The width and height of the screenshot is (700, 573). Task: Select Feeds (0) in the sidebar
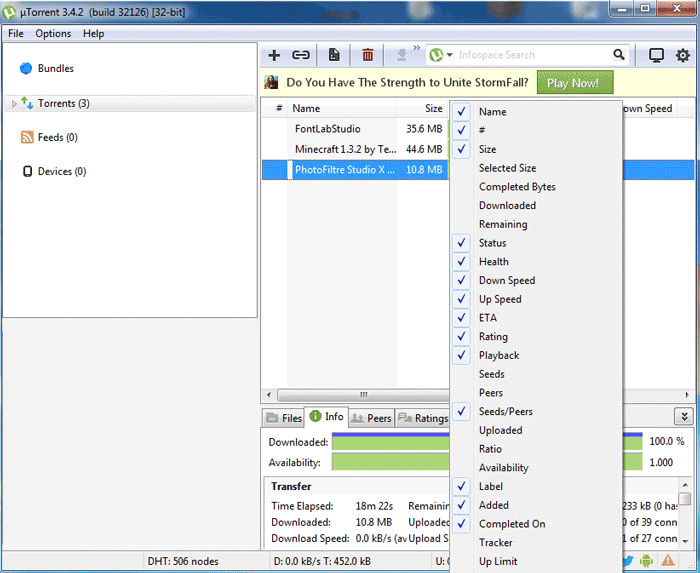tap(58, 137)
